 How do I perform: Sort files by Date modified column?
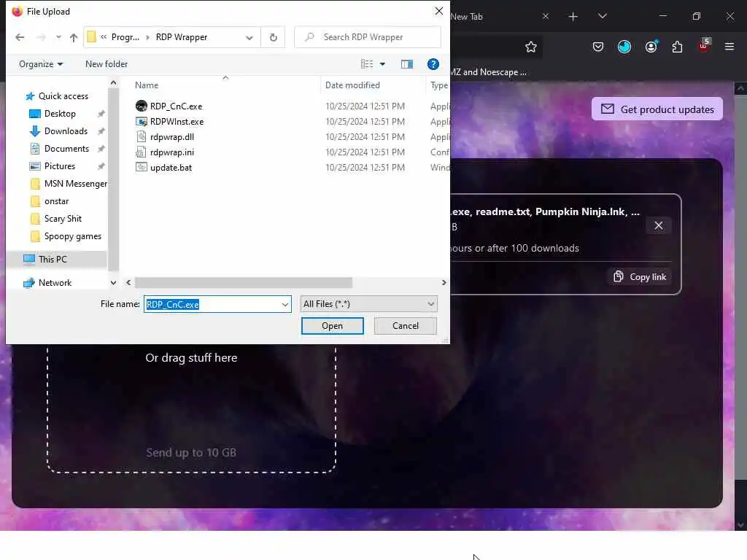[352, 85]
